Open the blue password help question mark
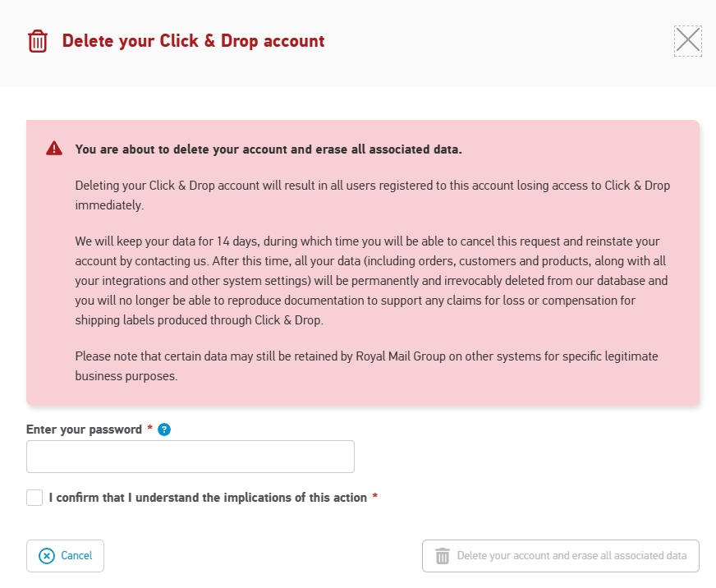Image resolution: width=716 pixels, height=588 pixels. pos(164,430)
